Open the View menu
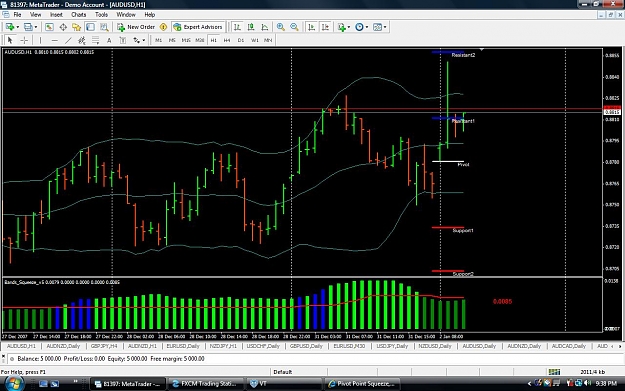 [35, 15]
